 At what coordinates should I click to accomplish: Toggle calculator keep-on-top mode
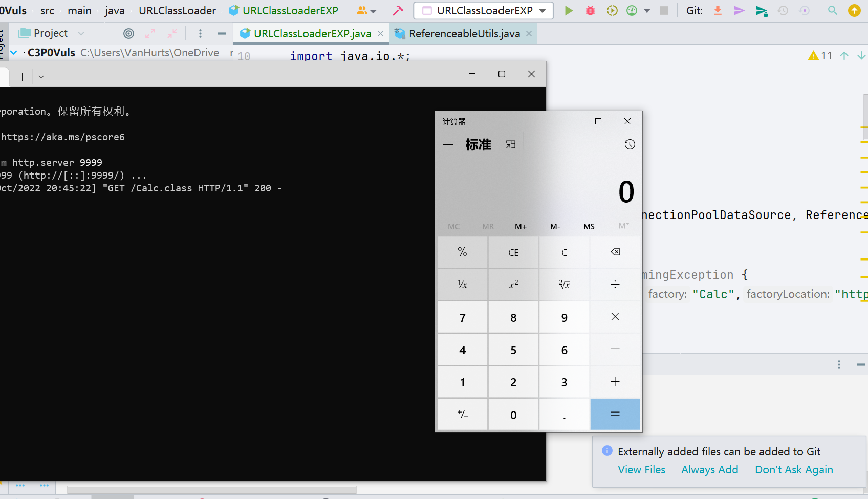(510, 144)
